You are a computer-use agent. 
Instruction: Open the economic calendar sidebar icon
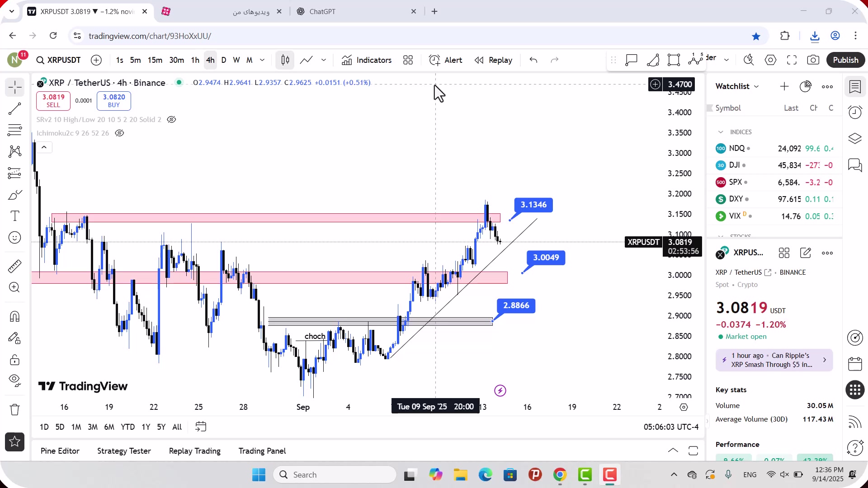pyautogui.click(x=855, y=364)
